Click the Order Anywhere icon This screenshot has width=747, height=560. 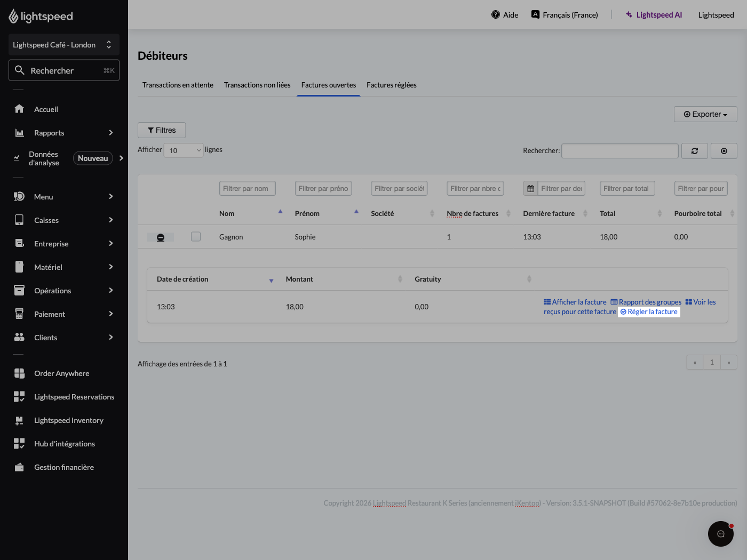pyautogui.click(x=19, y=373)
